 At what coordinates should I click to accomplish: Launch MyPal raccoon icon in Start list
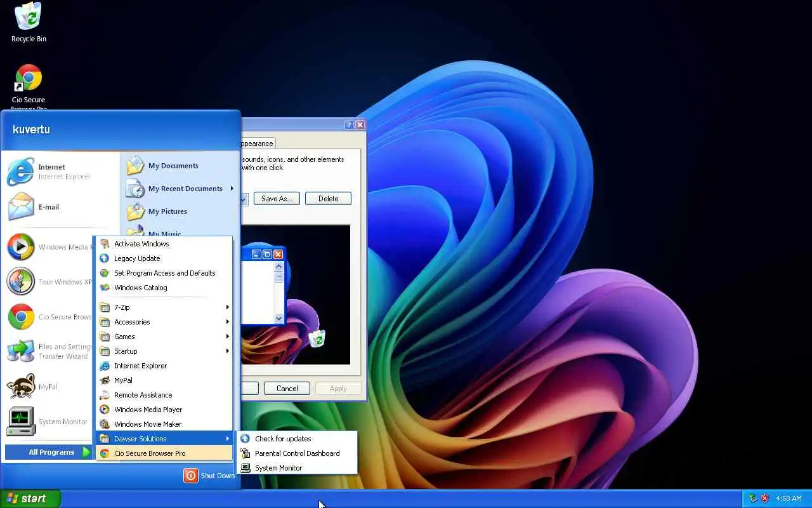[x=20, y=386]
